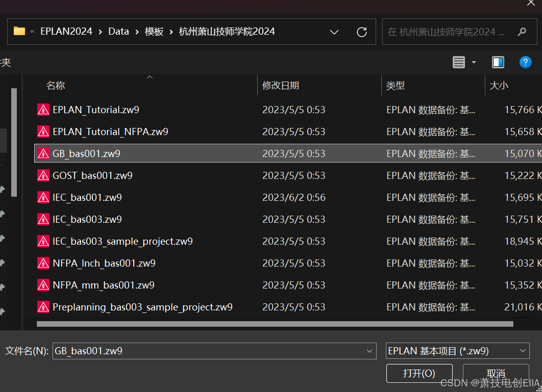Expand the EPLAN2024 breadcrumb arrow

pos(100,32)
